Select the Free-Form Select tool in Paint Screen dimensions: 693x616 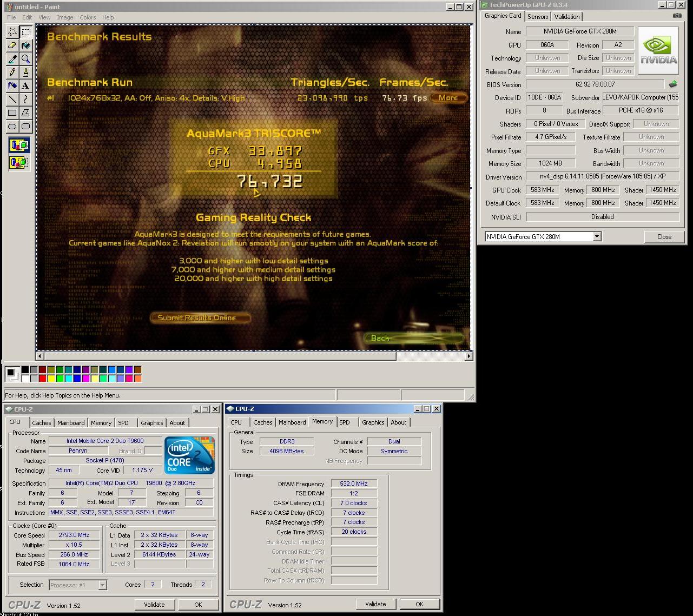(12, 32)
